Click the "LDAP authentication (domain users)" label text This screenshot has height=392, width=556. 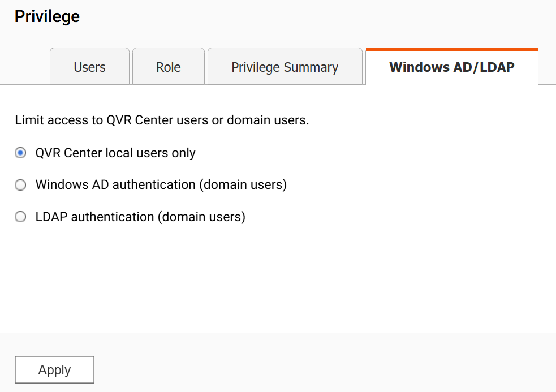pos(140,217)
